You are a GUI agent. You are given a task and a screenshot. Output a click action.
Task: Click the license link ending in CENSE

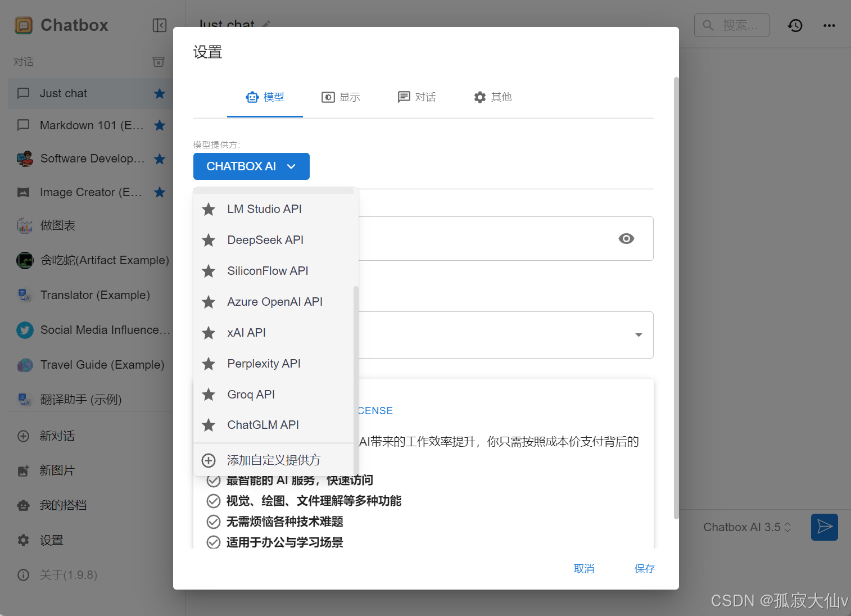(375, 411)
